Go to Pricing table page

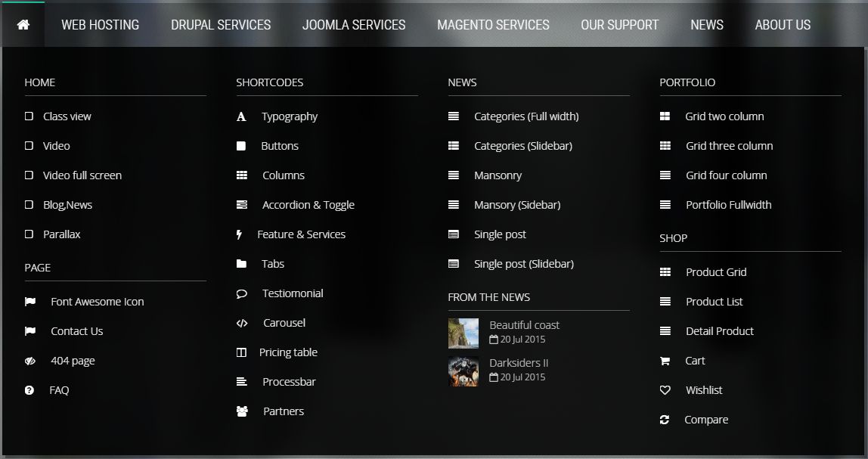(288, 352)
